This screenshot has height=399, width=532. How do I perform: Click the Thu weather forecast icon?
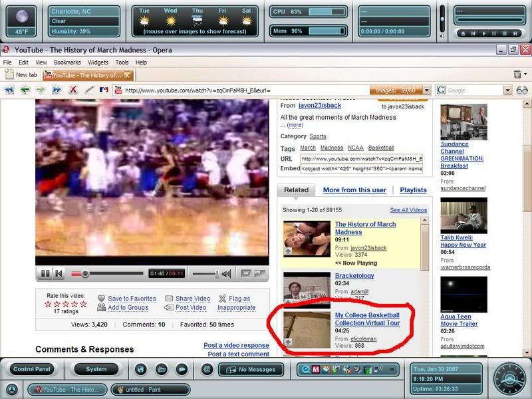[197, 21]
